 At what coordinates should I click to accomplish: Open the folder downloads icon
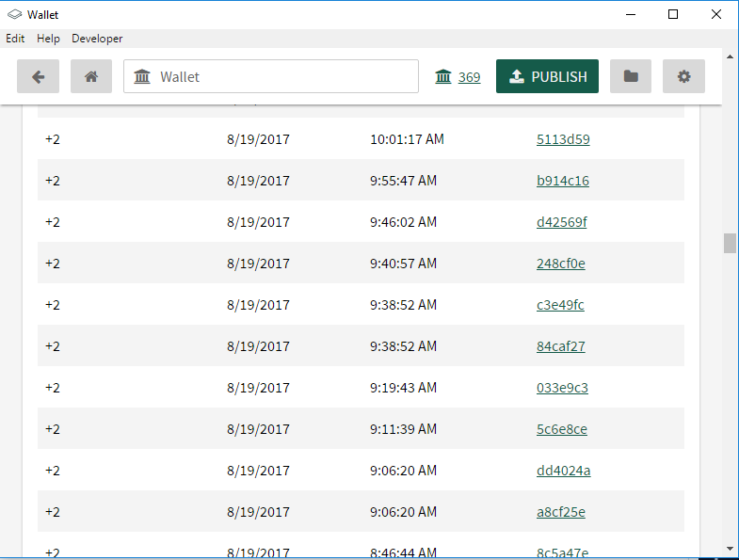click(631, 76)
